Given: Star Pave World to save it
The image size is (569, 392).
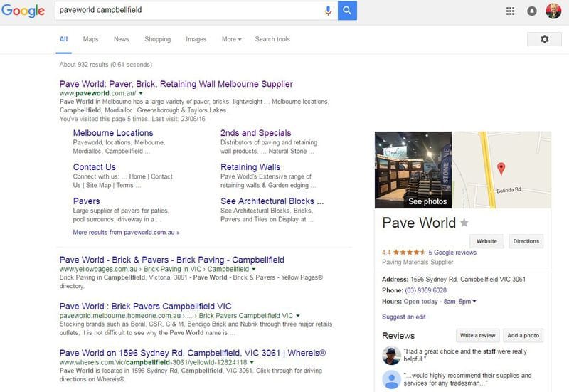Looking at the screenshot, I should pos(464,223).
